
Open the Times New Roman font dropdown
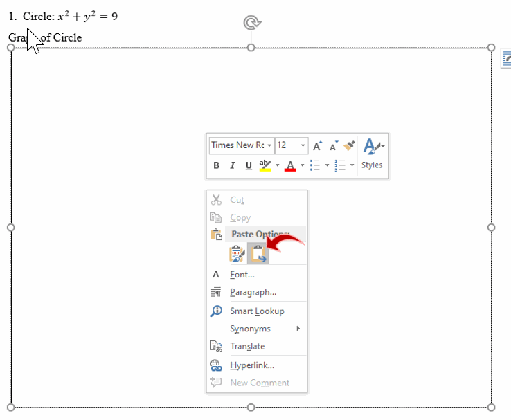point(269,145)
